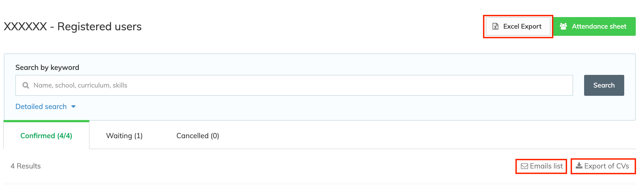Click the people icon on Attendance sheet
This screenshot has height=185, width=644.
[563, 26]
